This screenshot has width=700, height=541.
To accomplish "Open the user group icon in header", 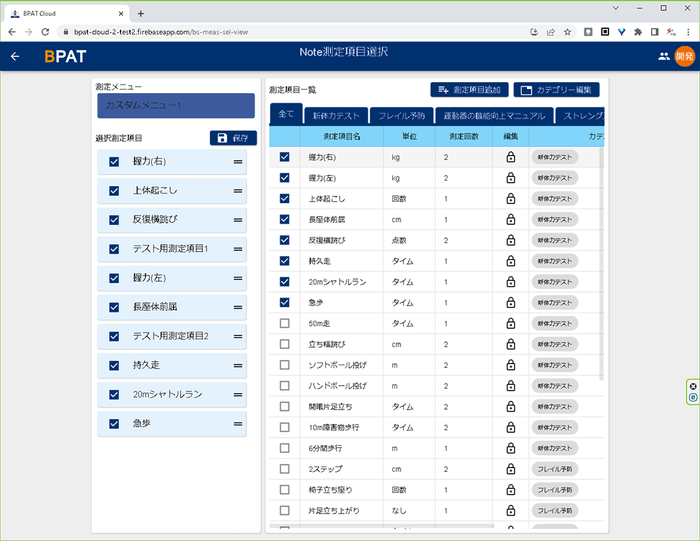I will [x=663, y=56].
